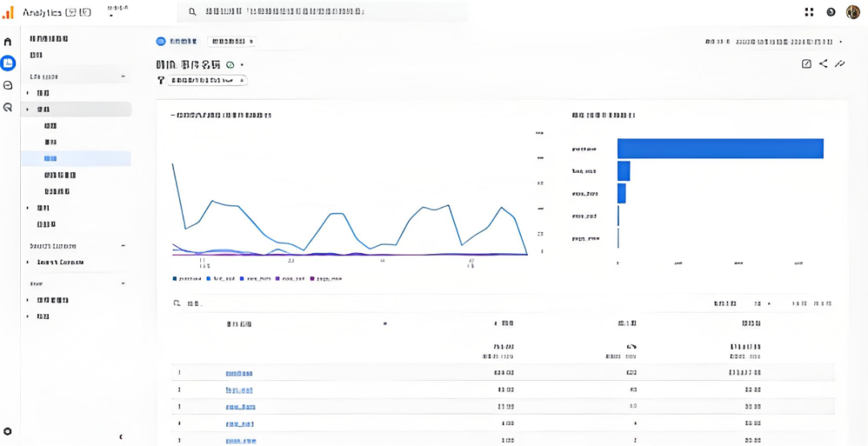Open Advertising from the left navigation rail
This screenshot has height=446, width=868.
8,107
